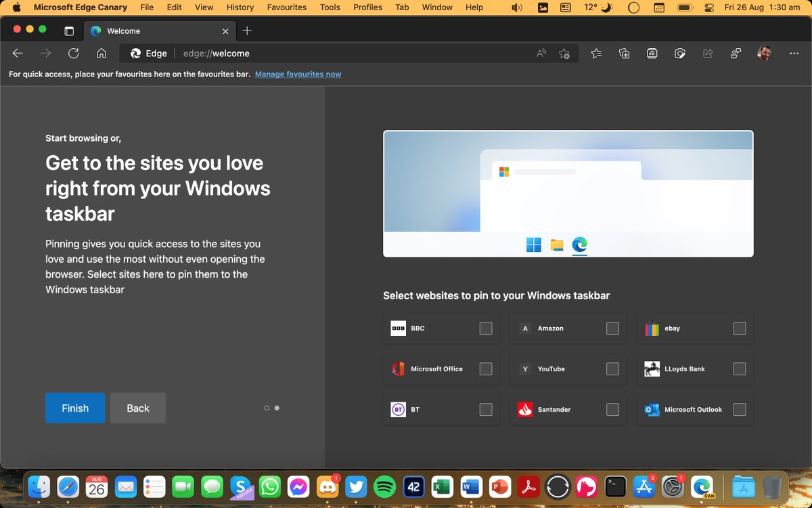Click the Back button
The image size is (812, 508).
click(138, 408)
